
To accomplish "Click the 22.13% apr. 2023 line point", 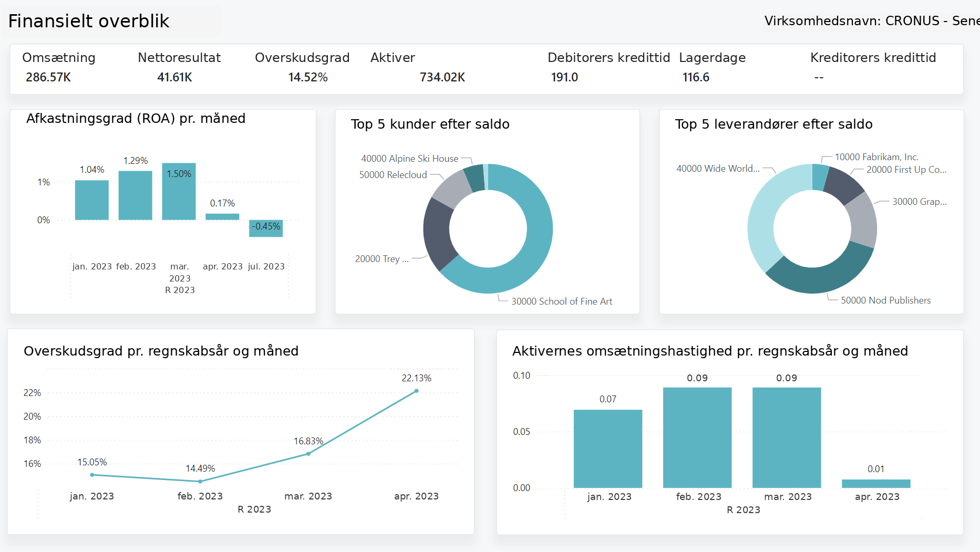I will tap(416, 391).
